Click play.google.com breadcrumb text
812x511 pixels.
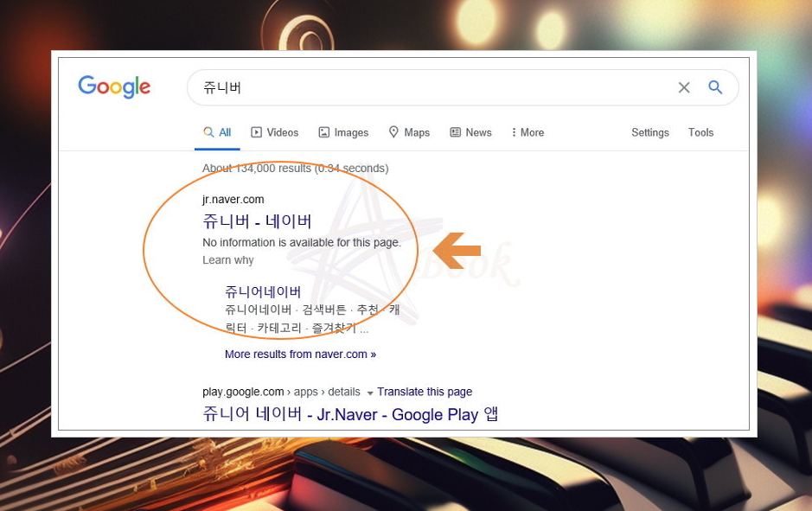coord(281,392)
